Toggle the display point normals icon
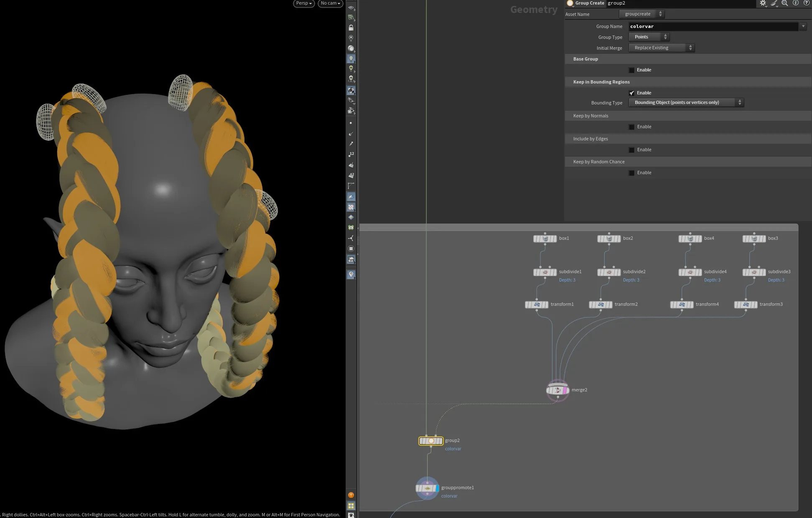The height and width of the screenshot is (518, 812). pos(351,134)
